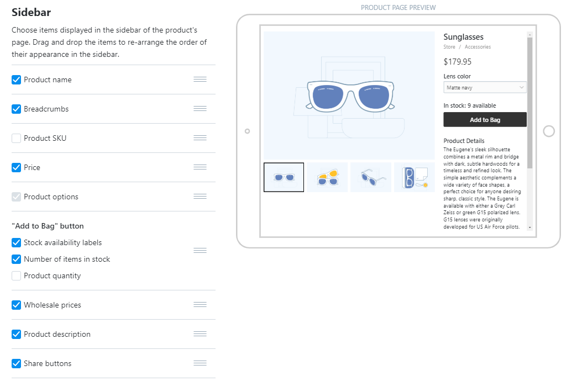This screenshot has width=577, height=392.
Task: Grab the drag handle for Product SKU
Action: 200,138
